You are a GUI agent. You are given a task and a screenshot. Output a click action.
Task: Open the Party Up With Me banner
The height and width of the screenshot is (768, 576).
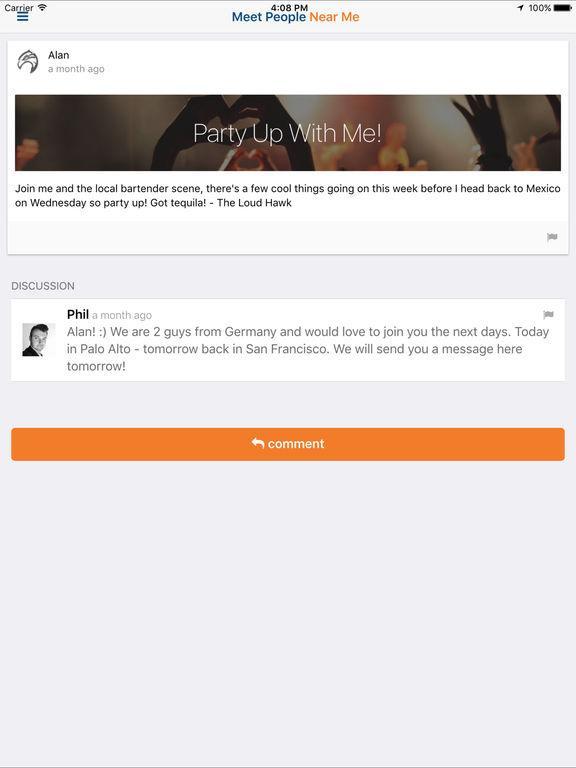coord(288,133)
